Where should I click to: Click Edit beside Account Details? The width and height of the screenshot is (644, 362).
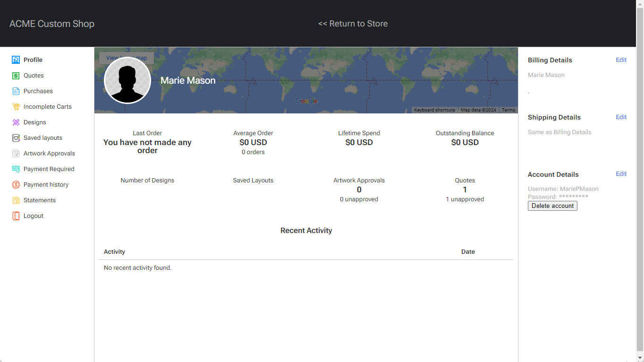pyautogui.click(x=621, y=173)
